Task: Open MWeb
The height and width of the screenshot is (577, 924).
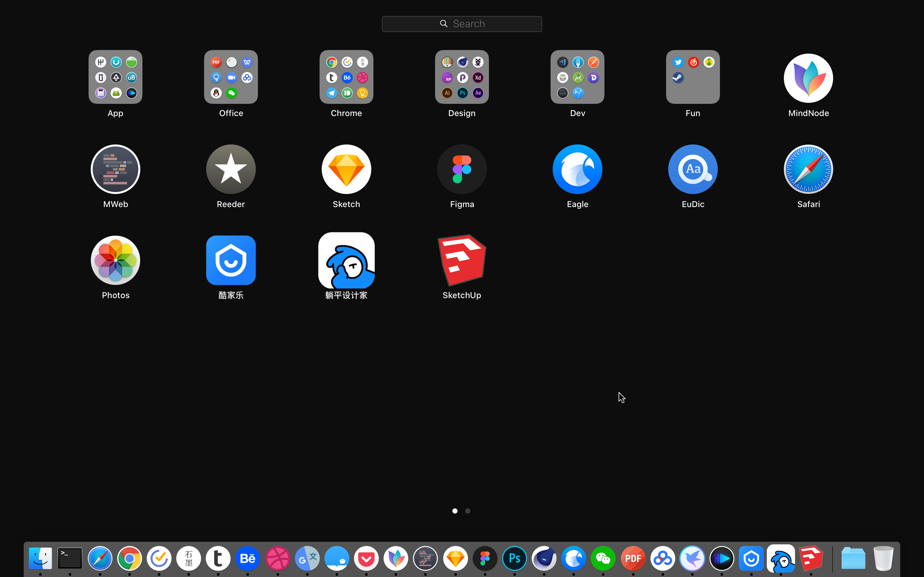Action: click(x=115, y=169)
